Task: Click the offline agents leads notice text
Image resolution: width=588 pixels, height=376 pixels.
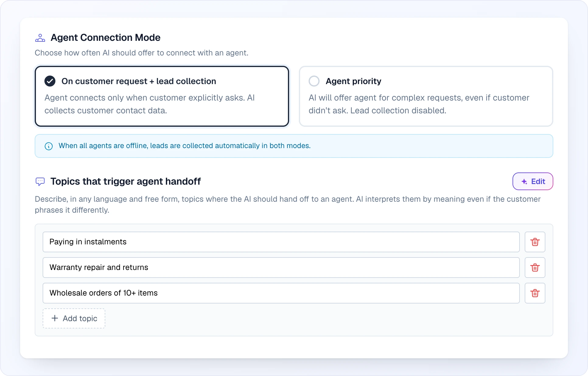Action: click(x=184, y=146)
